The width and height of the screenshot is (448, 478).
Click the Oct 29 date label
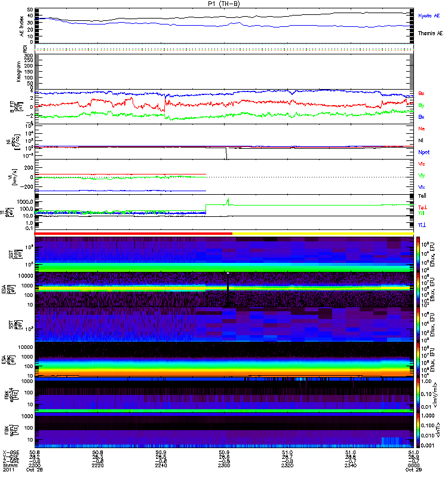click(x=413, y=470)
